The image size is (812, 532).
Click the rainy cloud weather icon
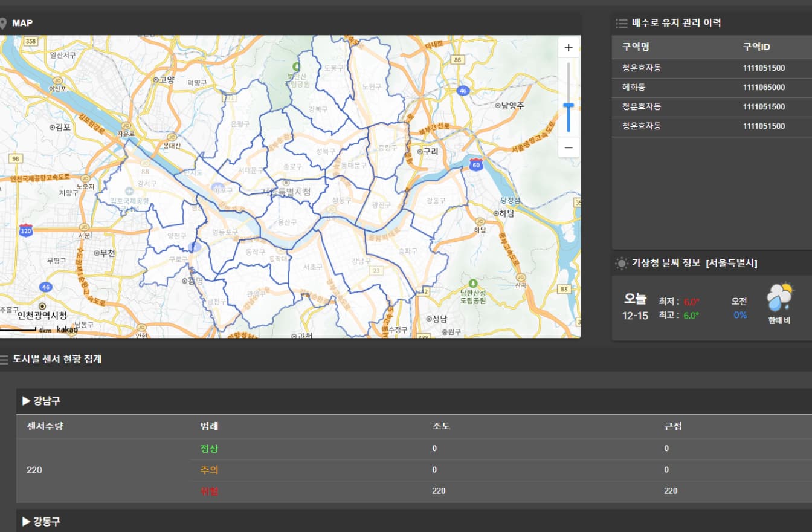coord(779,297)
